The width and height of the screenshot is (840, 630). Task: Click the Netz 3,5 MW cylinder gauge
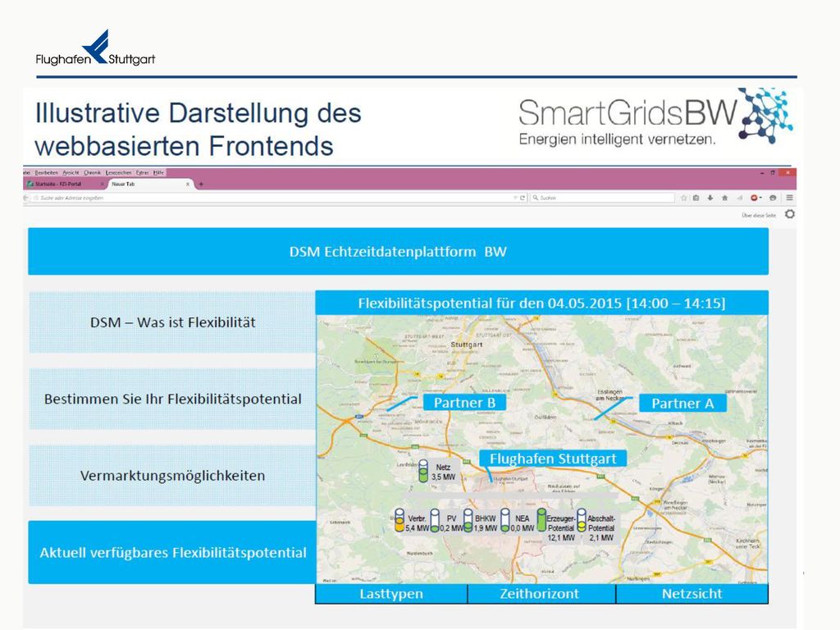[423, 472]
